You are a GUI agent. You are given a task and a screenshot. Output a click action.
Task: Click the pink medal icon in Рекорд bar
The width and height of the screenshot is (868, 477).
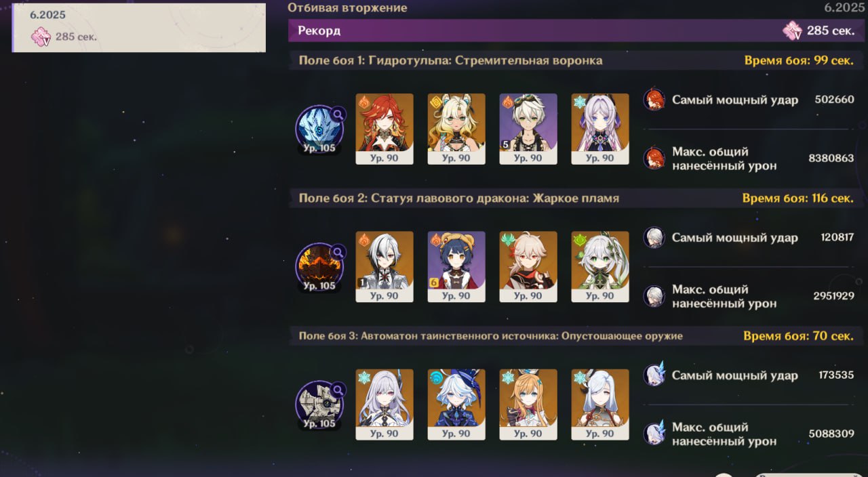pos(792,30)
